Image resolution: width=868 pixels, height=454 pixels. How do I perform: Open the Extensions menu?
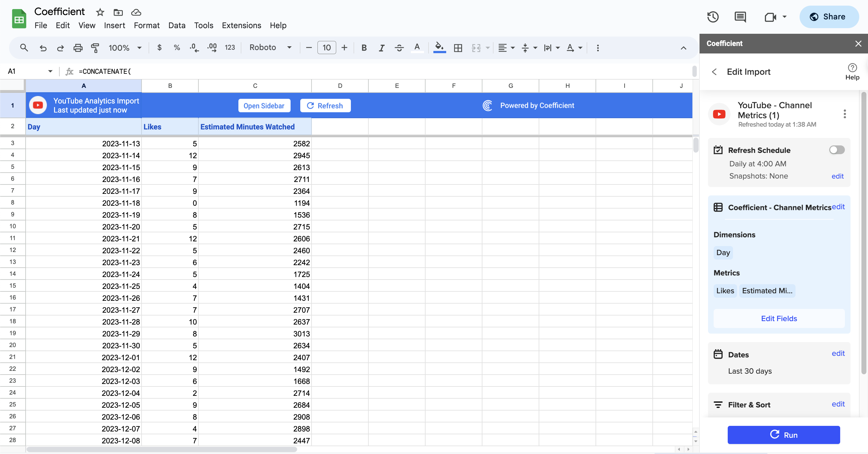(241, 25)
